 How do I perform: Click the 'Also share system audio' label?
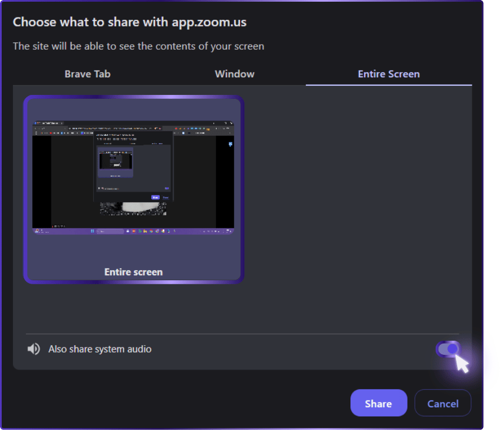tap(100, 349)
